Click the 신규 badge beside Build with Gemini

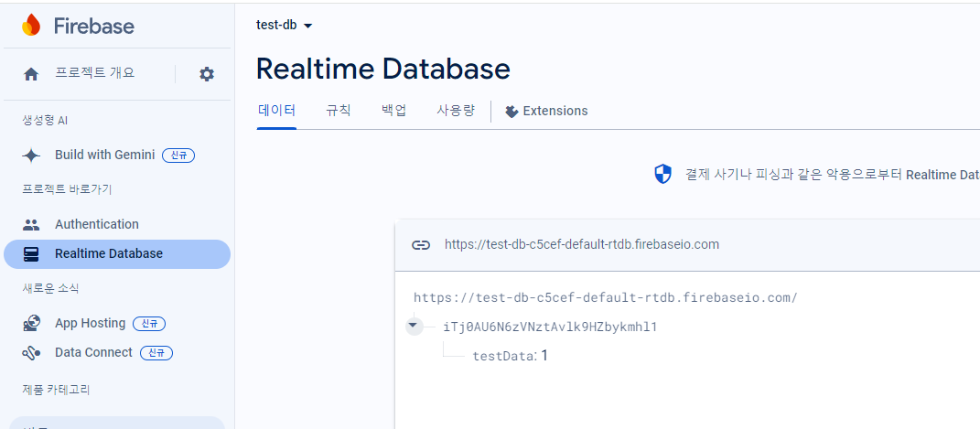pos(178,156)
